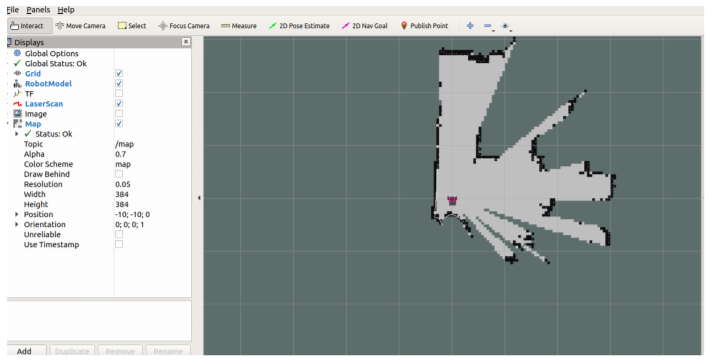Select the Global Options row
Screen dimensions: 709x362
click(99, 53)
